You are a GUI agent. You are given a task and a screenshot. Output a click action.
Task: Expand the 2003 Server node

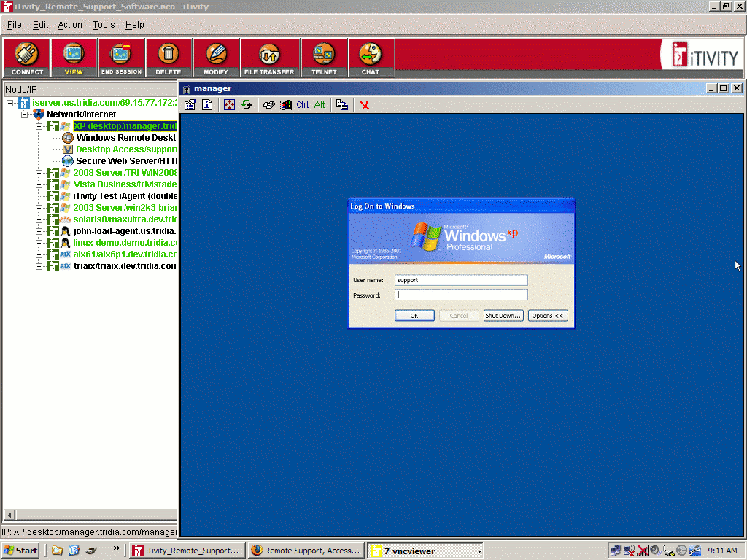(x=39, y=208)
